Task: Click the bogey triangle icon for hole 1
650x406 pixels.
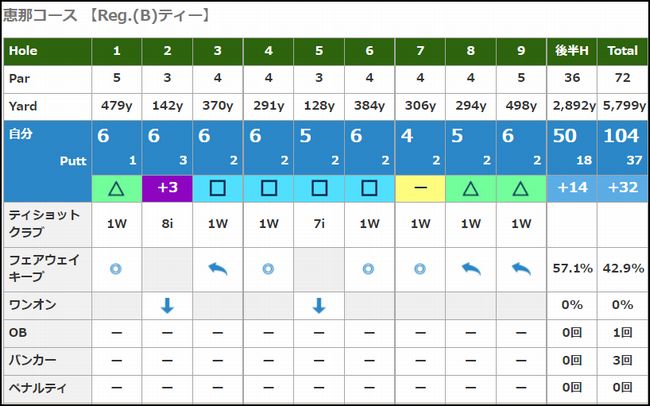Action: (116, 188)
